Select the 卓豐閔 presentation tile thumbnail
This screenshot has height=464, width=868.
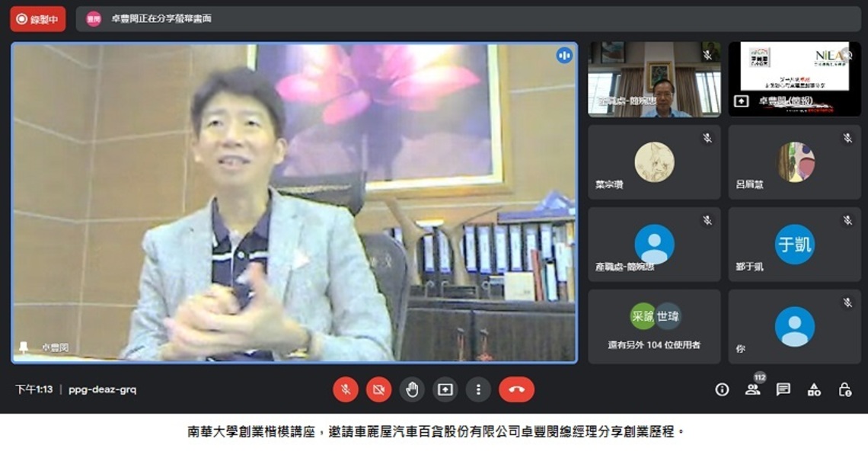(x=794, y=79)
